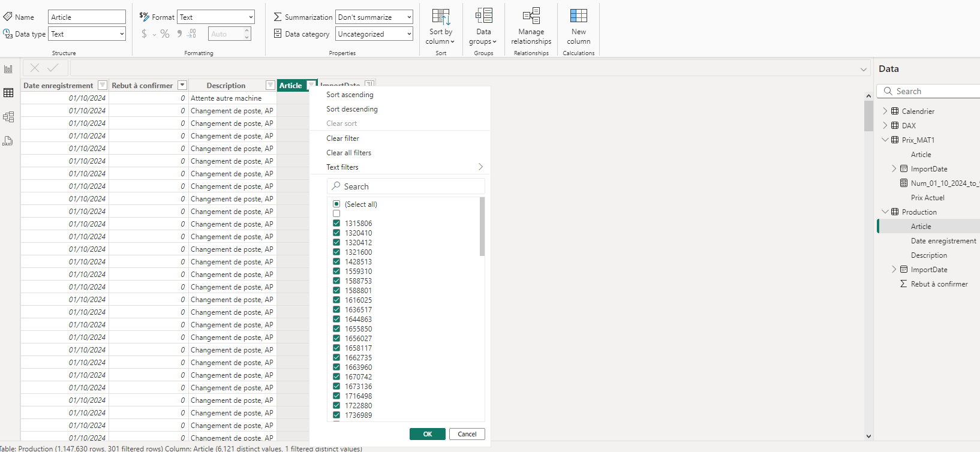Click the Name field containing Article

point(87,17)
